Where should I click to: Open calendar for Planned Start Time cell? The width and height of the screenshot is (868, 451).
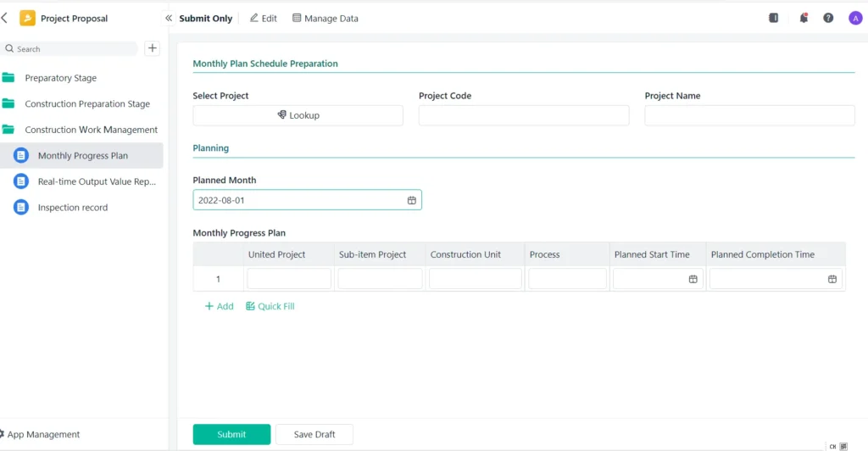click(x=693, y=279)
